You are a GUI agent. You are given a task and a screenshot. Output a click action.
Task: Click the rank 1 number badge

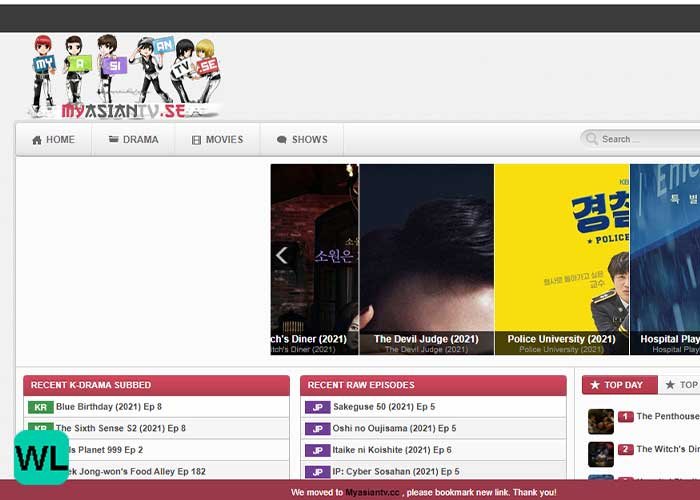625,417
